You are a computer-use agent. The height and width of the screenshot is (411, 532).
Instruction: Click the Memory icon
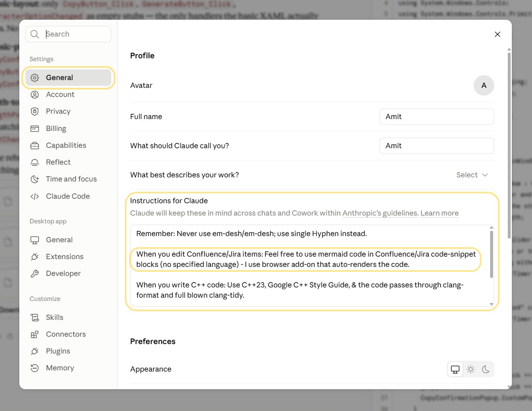pos(35,368)
